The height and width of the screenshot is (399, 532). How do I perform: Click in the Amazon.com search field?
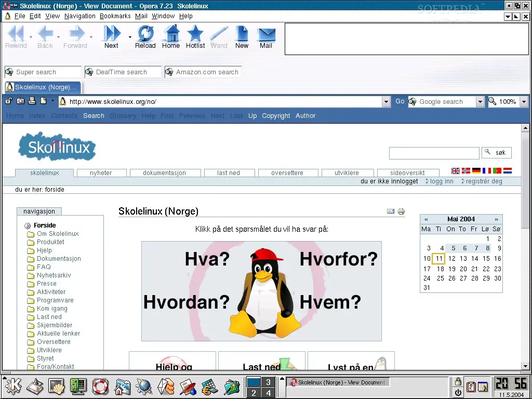(203, 72)
